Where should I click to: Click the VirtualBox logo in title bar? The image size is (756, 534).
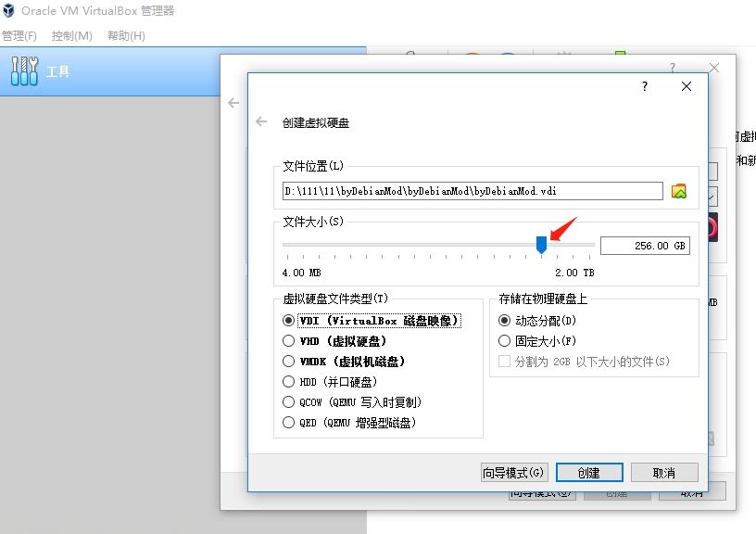coord(8,10)
